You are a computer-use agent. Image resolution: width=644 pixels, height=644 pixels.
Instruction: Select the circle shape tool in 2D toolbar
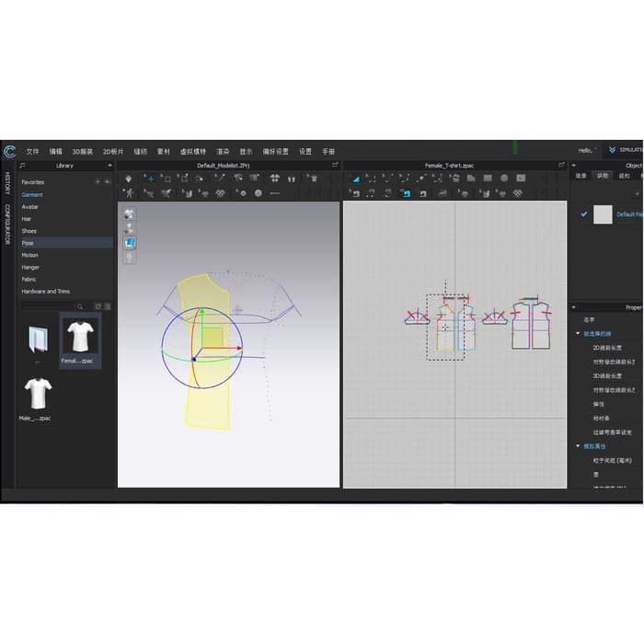(x=504, y=178)
